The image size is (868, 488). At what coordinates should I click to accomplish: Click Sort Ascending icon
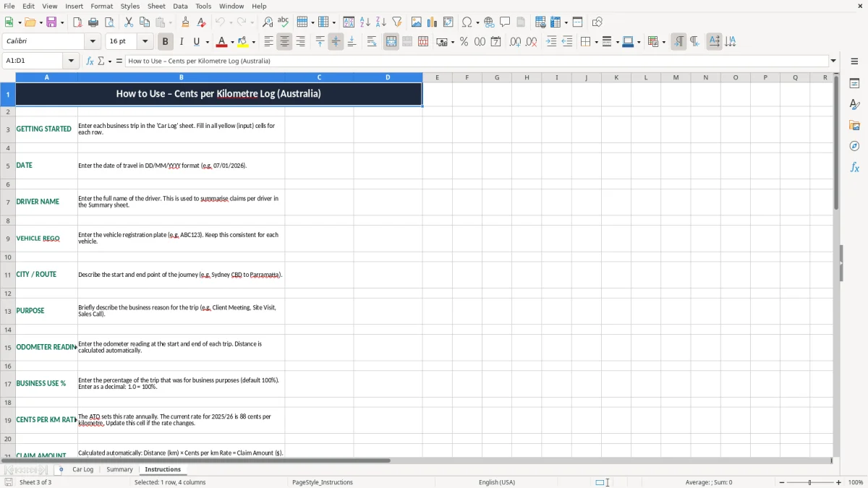[x=365, y=22]
